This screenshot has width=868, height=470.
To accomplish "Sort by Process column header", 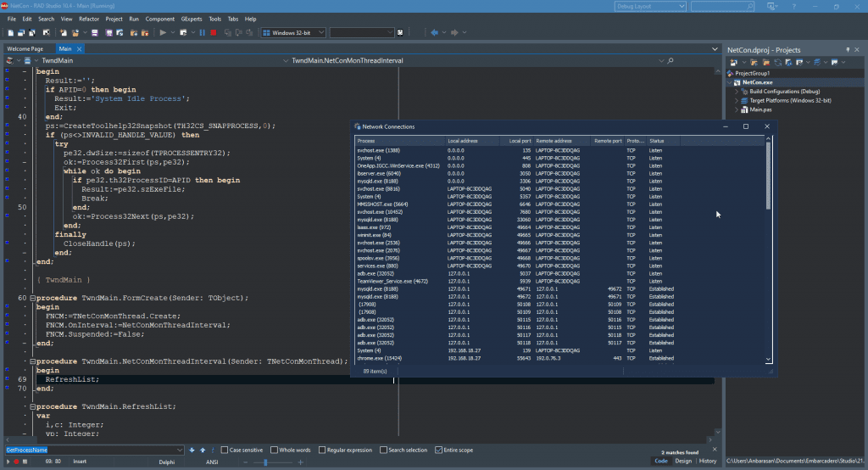I will click(x=400, y=141).
